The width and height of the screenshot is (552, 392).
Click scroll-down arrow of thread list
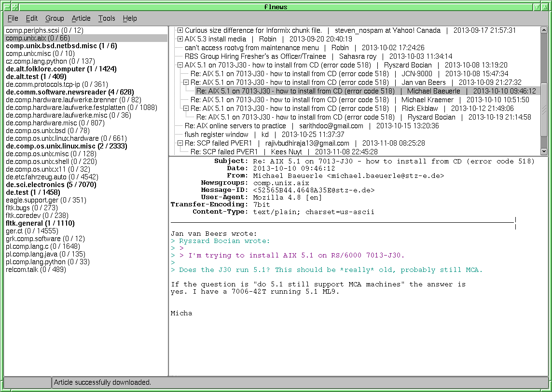544,151
